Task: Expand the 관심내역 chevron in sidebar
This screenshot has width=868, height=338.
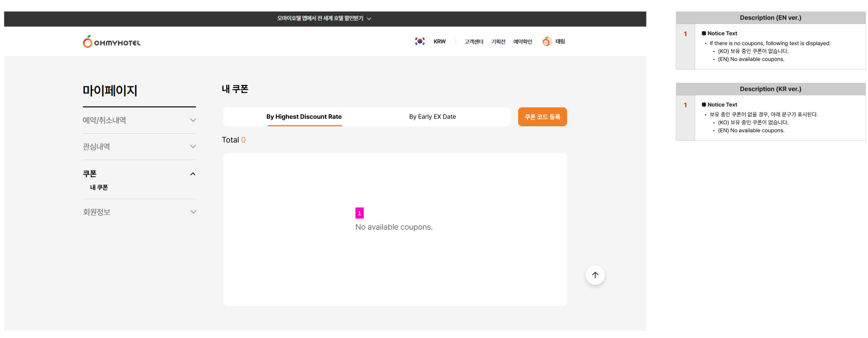Action: click(x=193, y=146)
